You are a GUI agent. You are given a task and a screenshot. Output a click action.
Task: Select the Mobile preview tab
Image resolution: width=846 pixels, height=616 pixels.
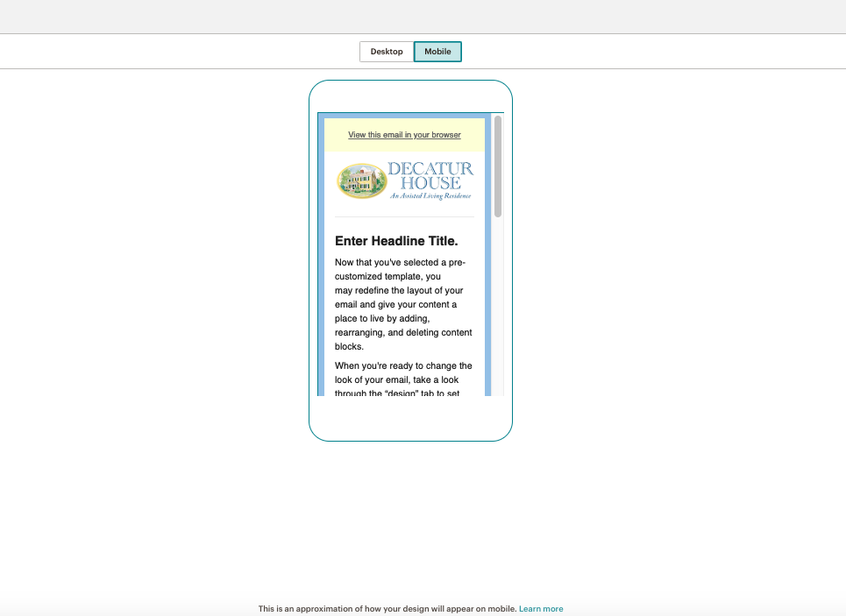(x=437, y=51)
